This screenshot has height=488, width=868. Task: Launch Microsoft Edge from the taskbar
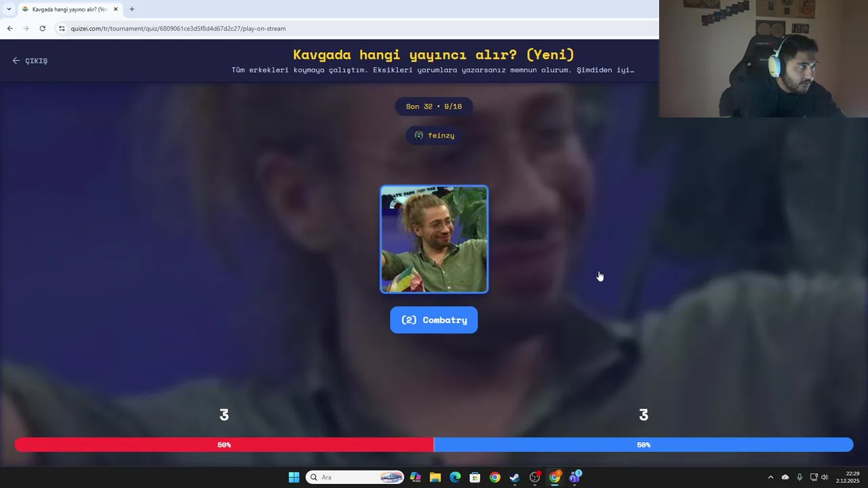click(x=455, y=477)
